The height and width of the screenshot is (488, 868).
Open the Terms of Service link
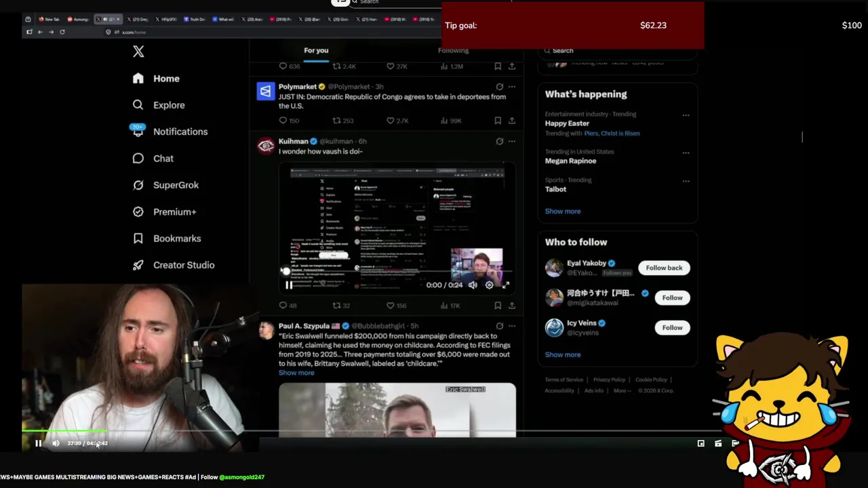click(564, 380)
